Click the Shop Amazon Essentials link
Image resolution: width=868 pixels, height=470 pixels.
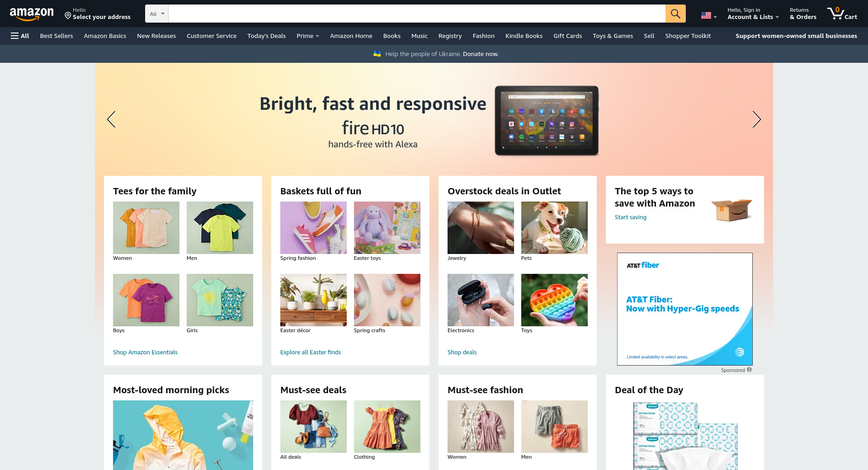145,352
